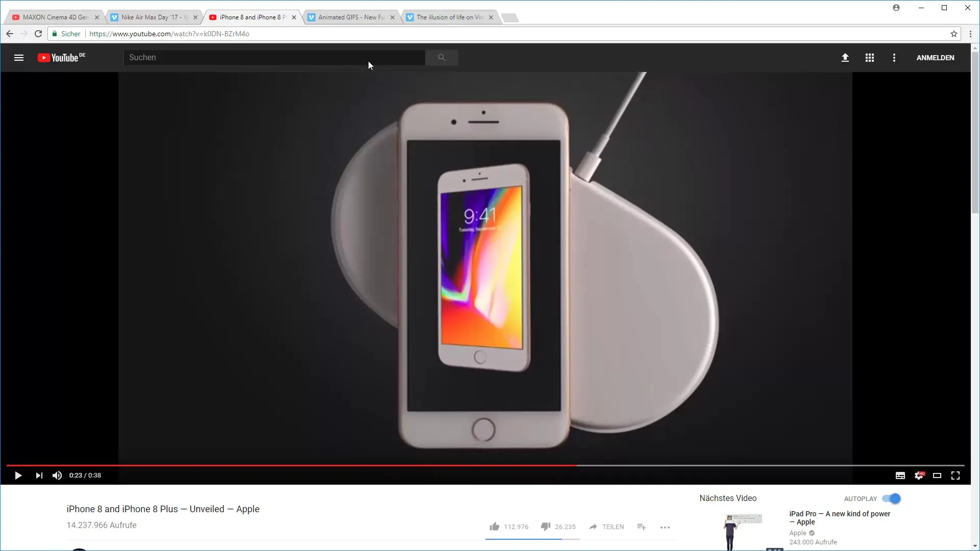Viewport: 980px width, 551px height.
Task: Click ANMELDEN to sign in
Action: coord(935,58)
